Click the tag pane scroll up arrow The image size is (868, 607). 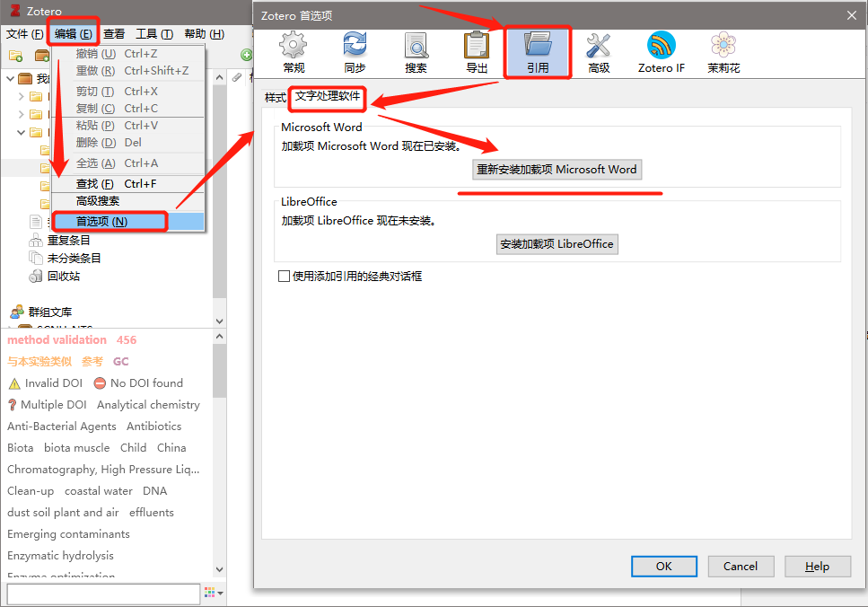(x=219, y=336)
